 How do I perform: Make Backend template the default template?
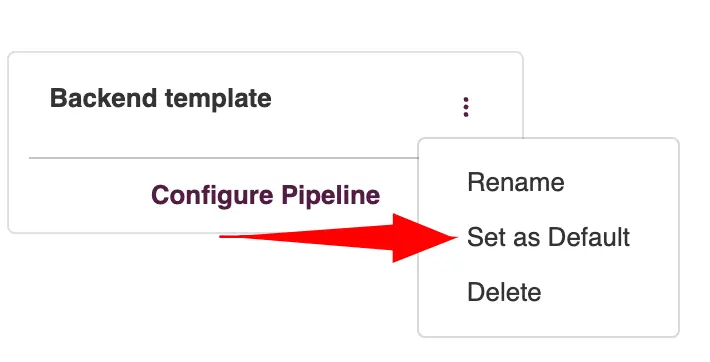click(548, 237)
